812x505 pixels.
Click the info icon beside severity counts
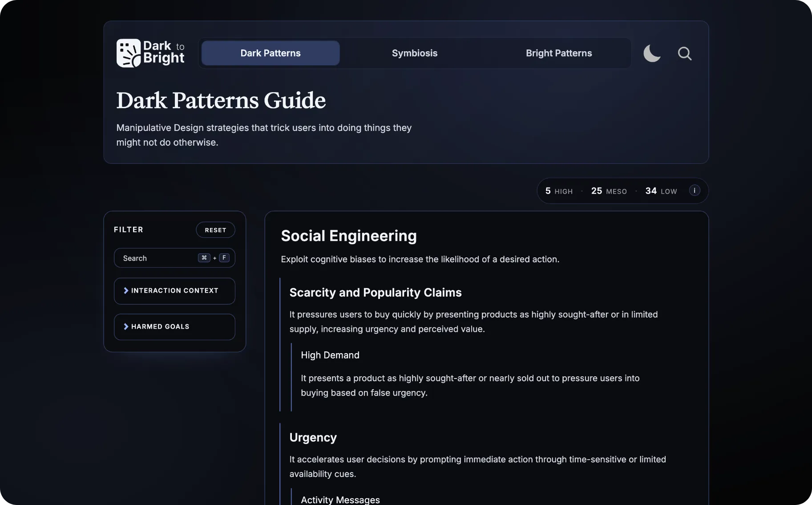[694, 191]
